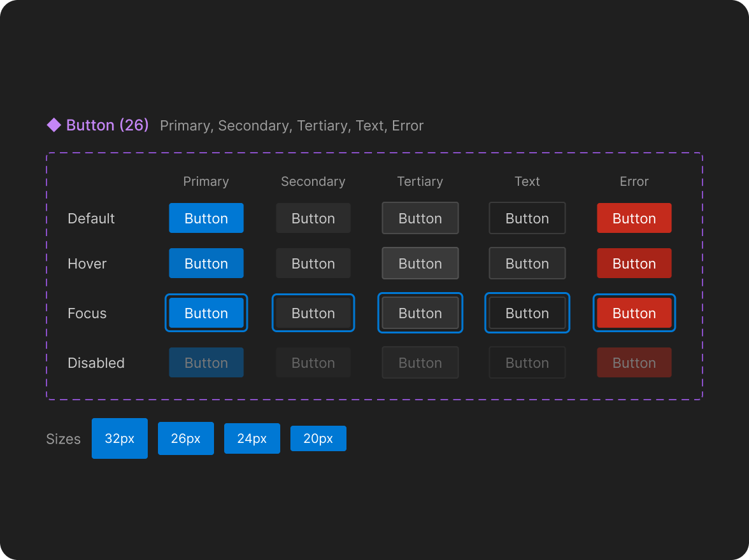Click the Error Disabled button

[634, 362]
